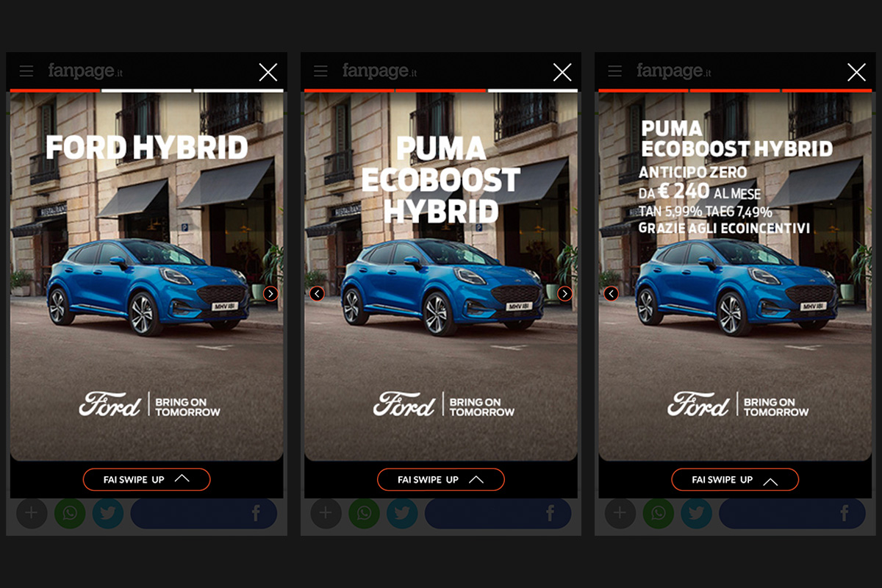Close the Ford Hybrid ad overlay
This screenshot has width=882, height=588.
(x=268, y=72)
